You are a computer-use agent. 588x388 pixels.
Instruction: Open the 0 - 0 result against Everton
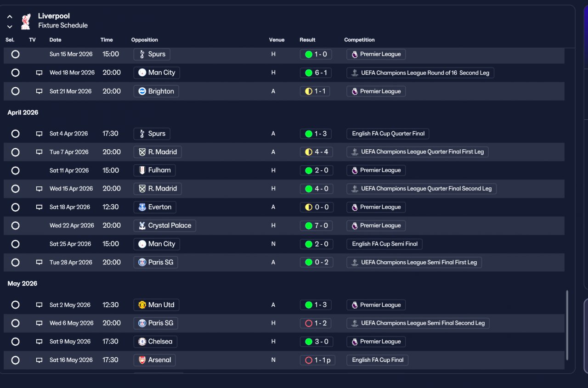(x=316, y=207)
